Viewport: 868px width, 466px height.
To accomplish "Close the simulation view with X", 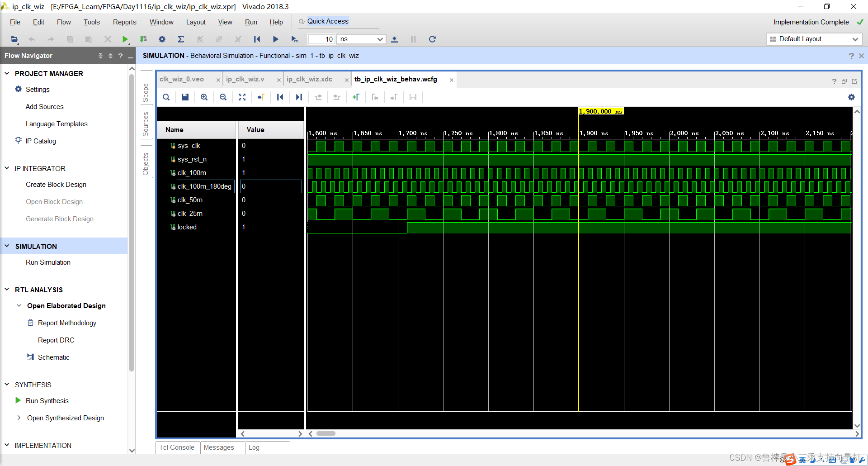I will (x=861, y=56).
